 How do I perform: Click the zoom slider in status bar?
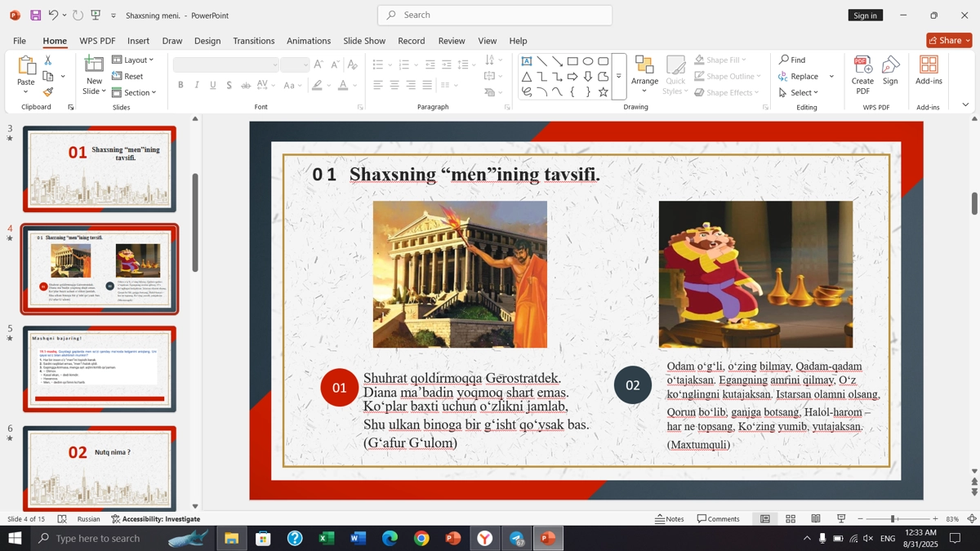894,519
